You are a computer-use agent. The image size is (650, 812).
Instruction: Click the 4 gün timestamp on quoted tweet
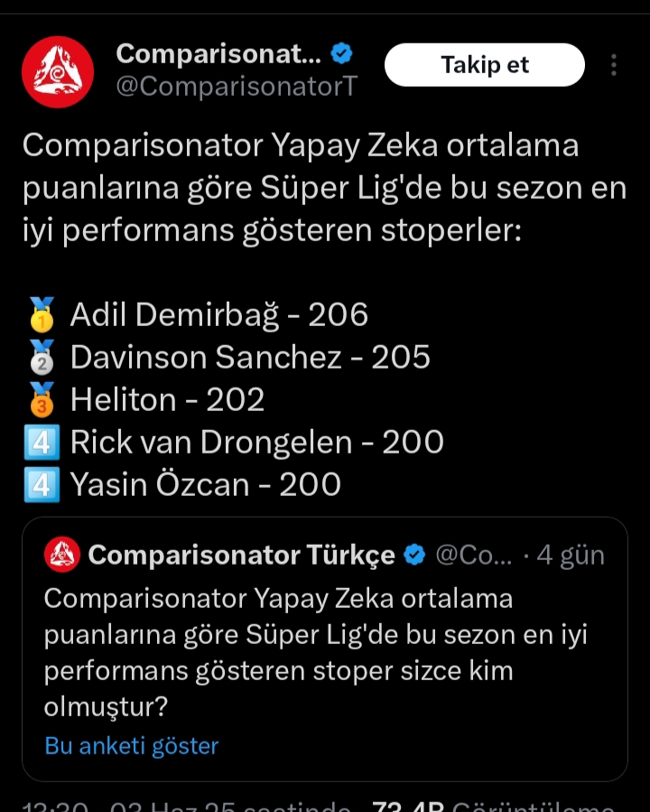pyautogui.click(x=571, y=555)
